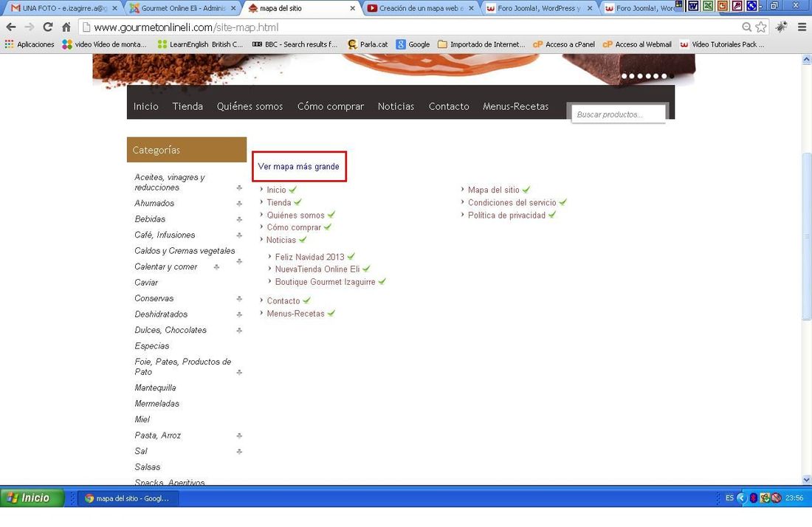Expand the Dulces, Chocolates category
Screen dimensions: 812x527
pos(239,330)
